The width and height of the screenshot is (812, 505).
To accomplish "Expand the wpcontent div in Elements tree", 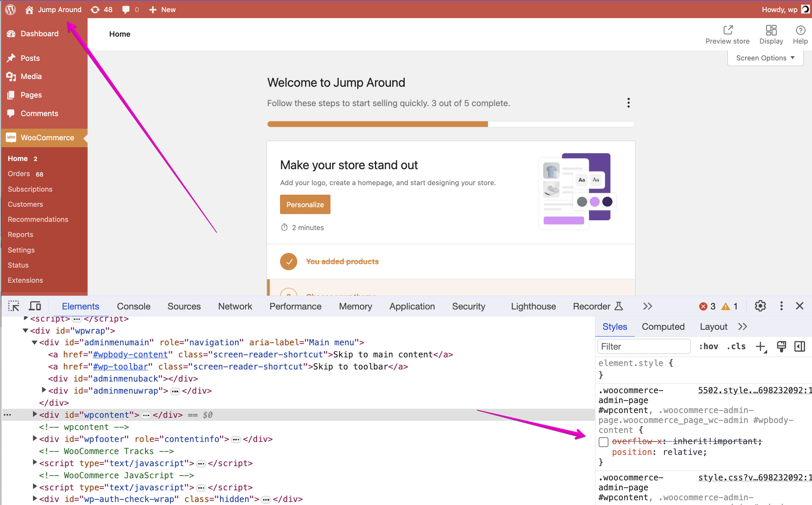I will 35,414.
